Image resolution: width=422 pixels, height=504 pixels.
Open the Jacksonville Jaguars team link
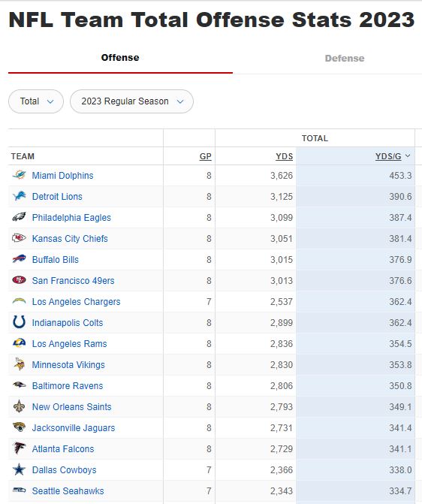[74, 428]
